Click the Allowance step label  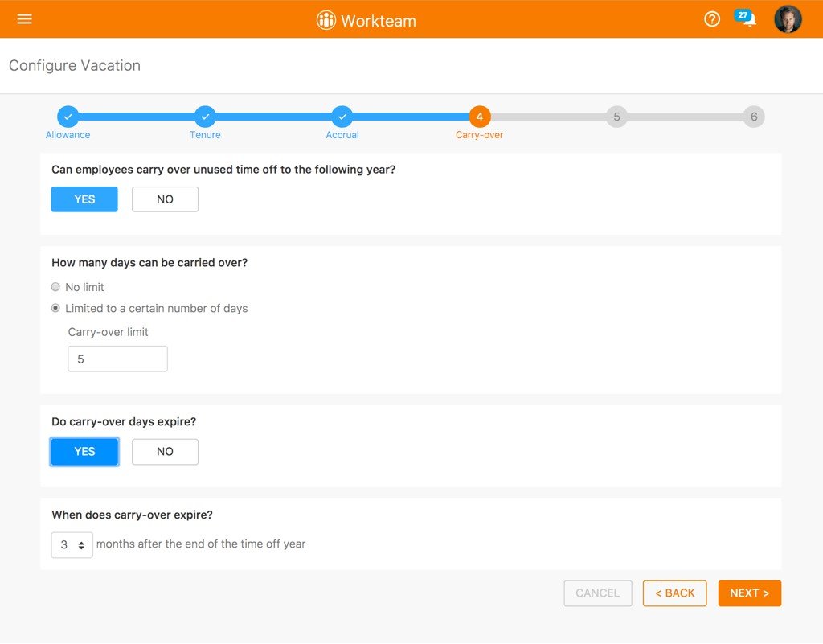[x=68, y=135]
